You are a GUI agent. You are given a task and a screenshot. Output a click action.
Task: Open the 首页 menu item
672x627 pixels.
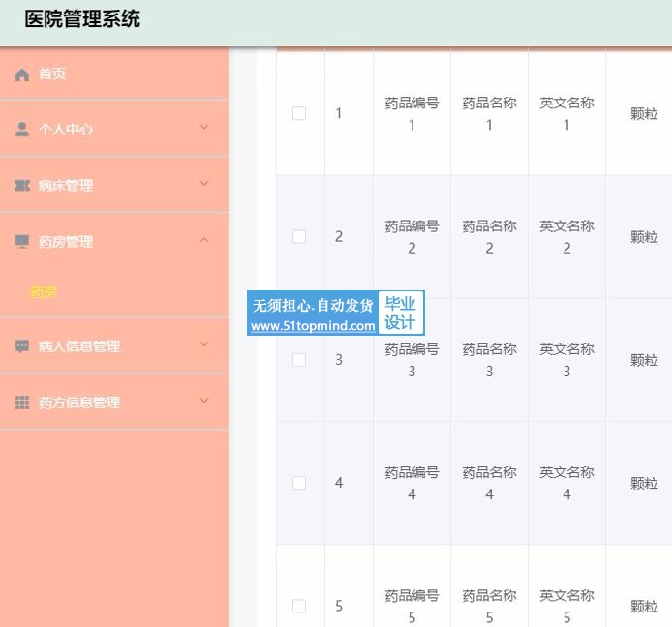[x=52, y=75]
